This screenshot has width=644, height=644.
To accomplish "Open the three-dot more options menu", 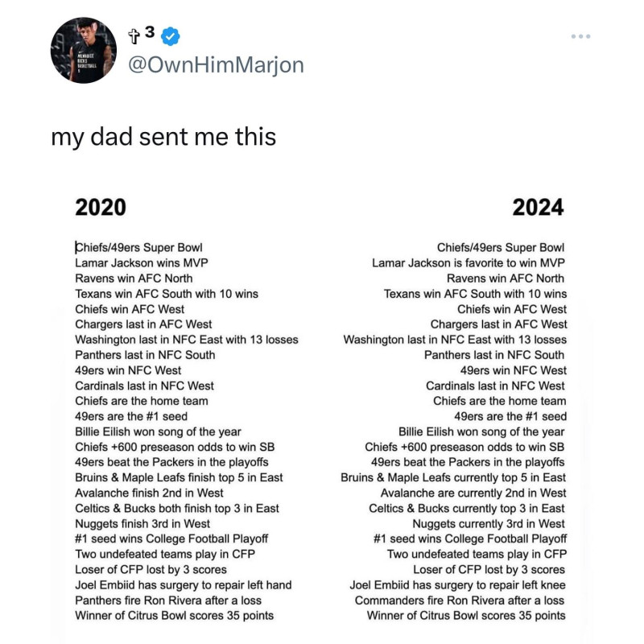I will (580, 36).
